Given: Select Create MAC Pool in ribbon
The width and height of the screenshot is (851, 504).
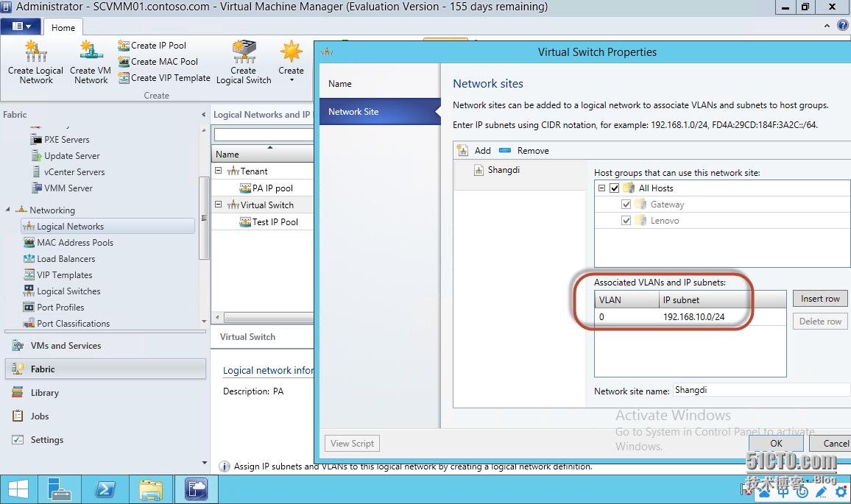Looking at the screenshot, I should click(158, 62).
